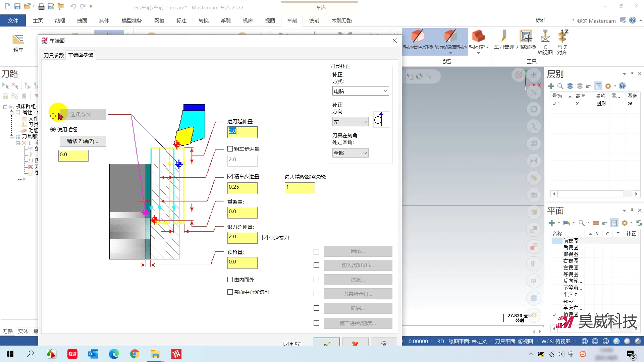Viewport: 644px width, 362px height.
Task: Open the 补正方式 dropdown showing 电脑
Action: click(x=360, y=91)
